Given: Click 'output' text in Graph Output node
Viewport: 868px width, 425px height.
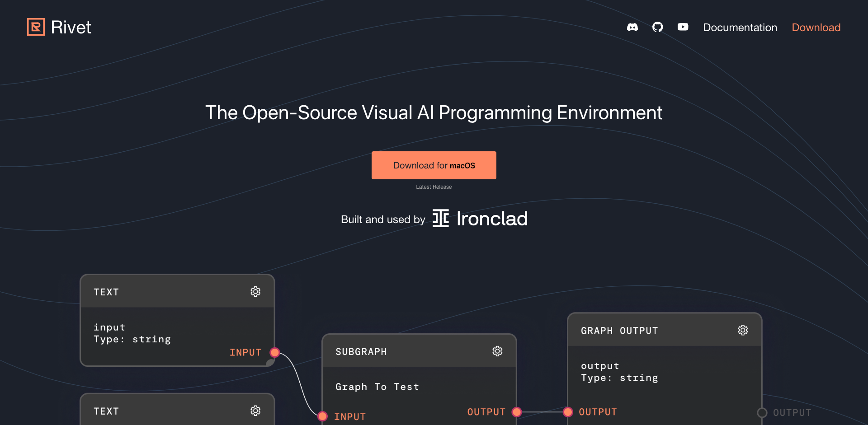Looking at the screenshot, I should 600,366.
